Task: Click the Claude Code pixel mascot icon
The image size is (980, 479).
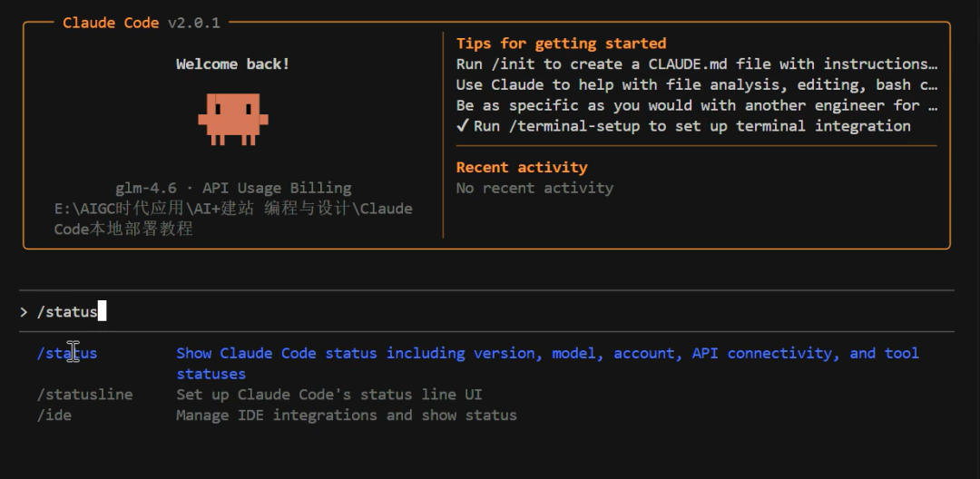Action: pyautogui.click(x=233, y=119)
